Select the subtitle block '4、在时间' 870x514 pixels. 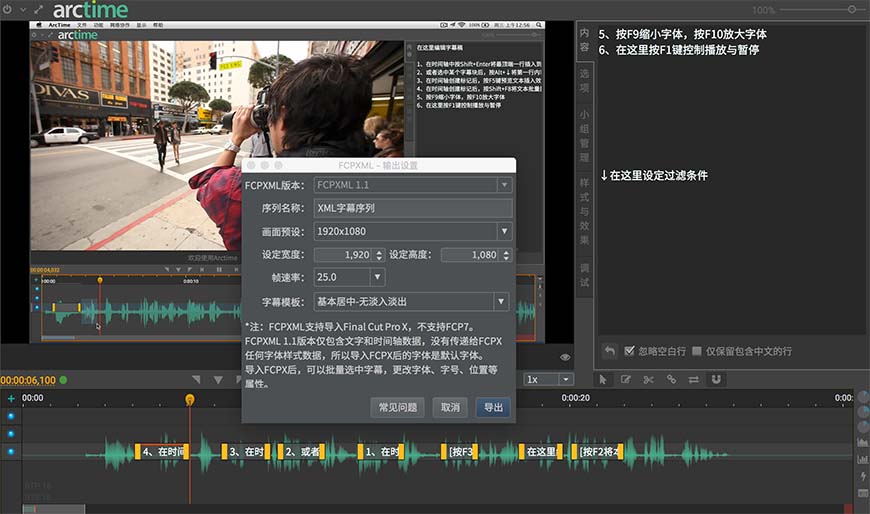[163, 451]
